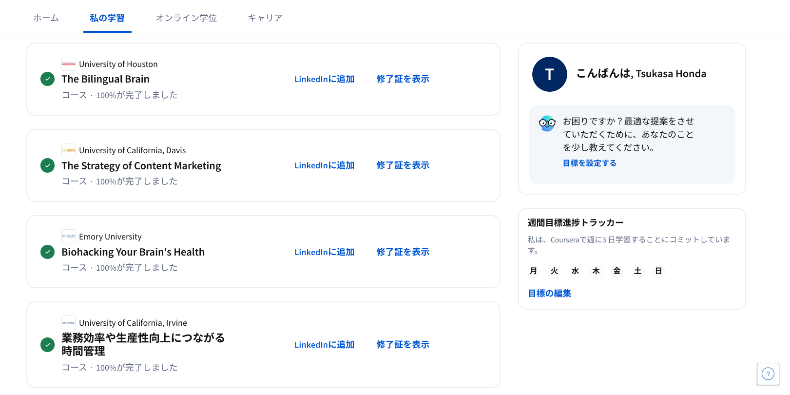The width and height of the screenshot is (790, 395).
Task: Show certificate for Biohacking Your Brain's Health
Action: [x=403, y=252]
